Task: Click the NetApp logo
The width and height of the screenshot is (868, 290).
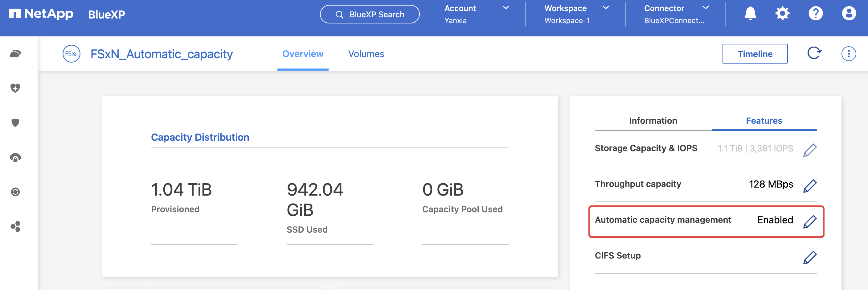Action: (x=41, y=14)
